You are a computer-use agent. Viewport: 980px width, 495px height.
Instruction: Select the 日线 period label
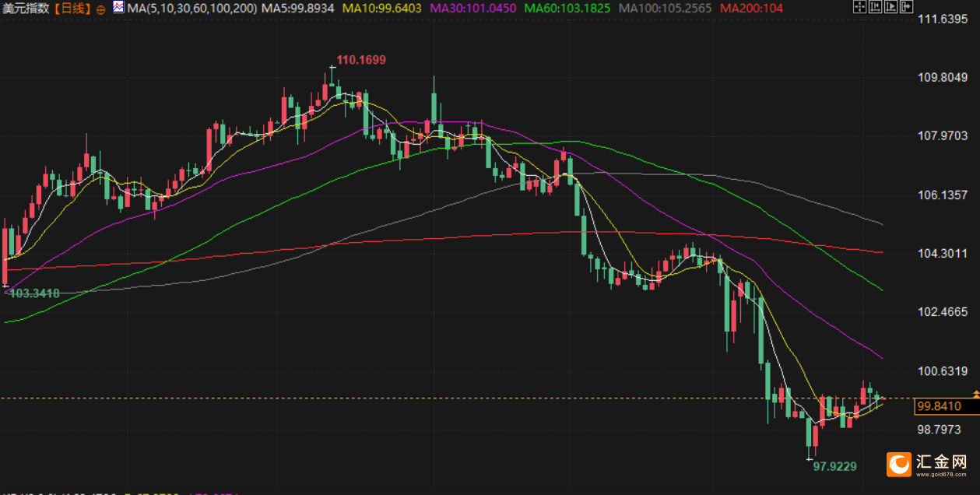pyautogui.click(x=71, y=9)
